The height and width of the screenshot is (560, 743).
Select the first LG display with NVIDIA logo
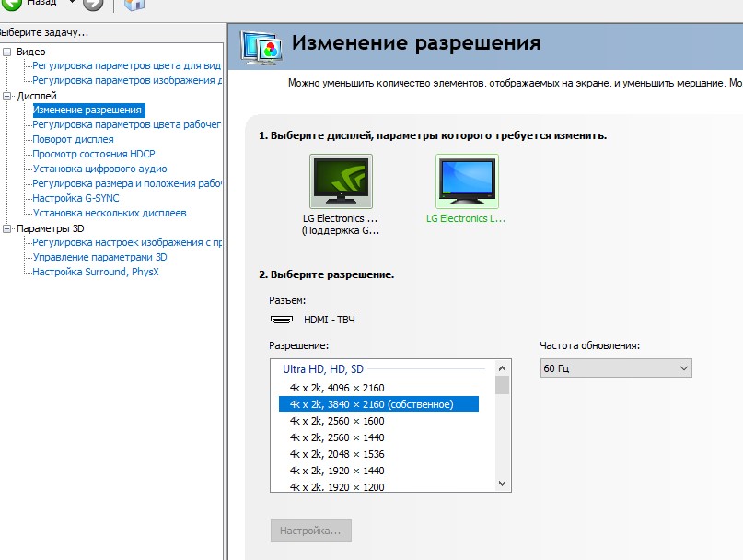[x=341, y=181]
